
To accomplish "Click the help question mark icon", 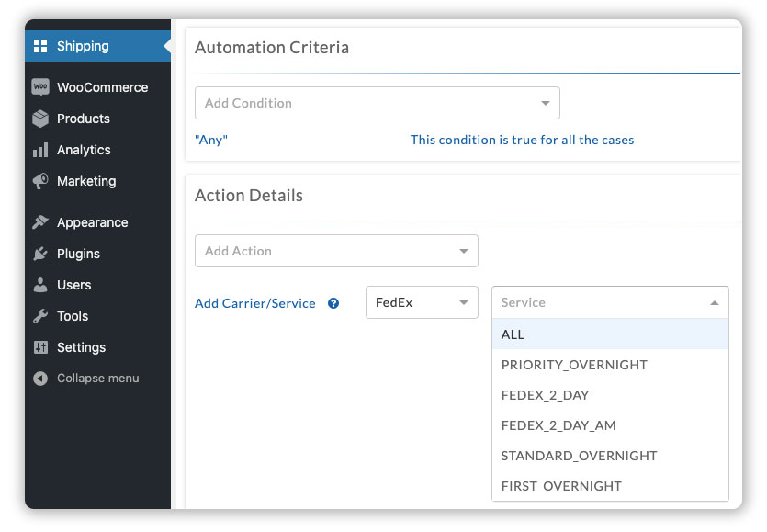I will pos(333,303).
